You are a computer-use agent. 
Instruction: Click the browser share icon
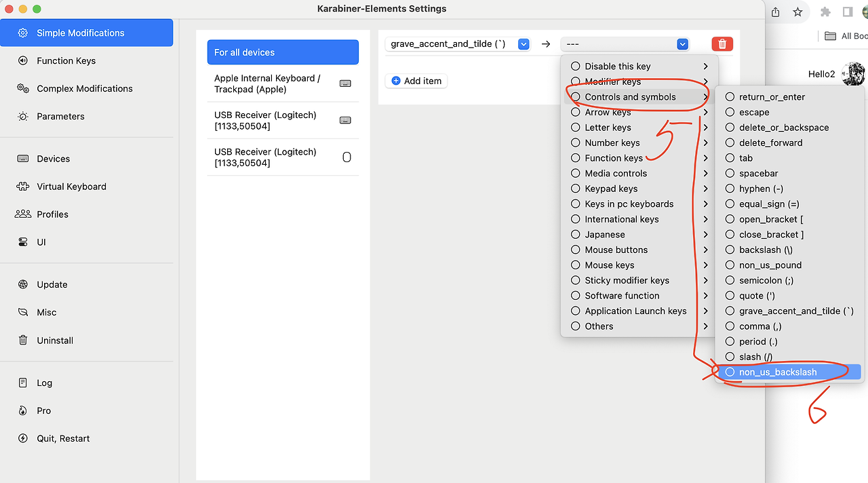point(775,12)
